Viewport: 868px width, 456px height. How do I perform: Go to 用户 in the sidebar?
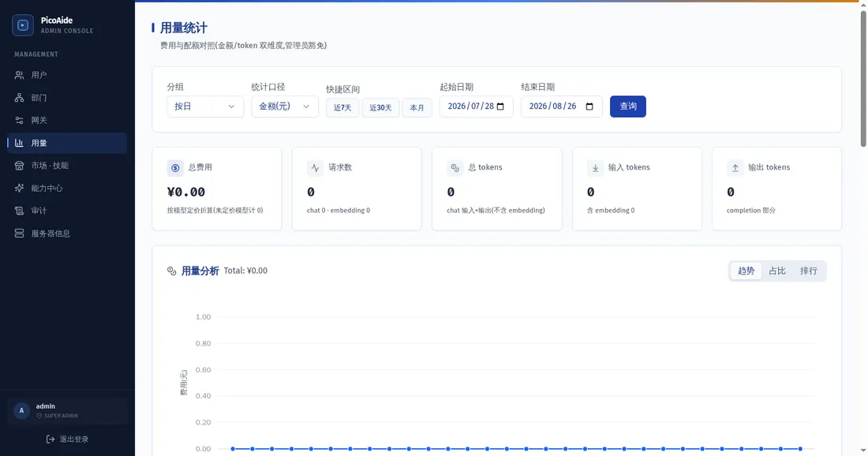point(67,75)
